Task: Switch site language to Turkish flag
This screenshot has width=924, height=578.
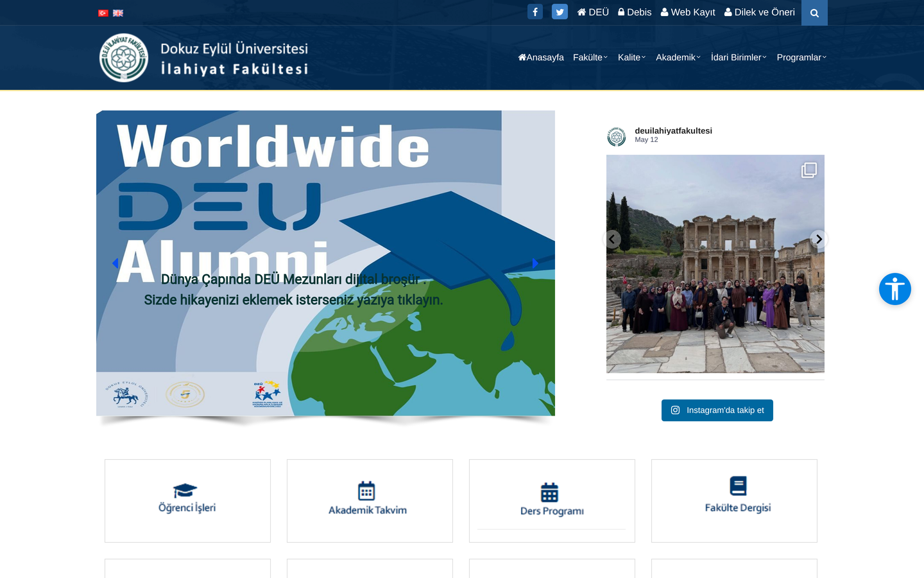Action: pyautogui.click(x=103, y=13)
